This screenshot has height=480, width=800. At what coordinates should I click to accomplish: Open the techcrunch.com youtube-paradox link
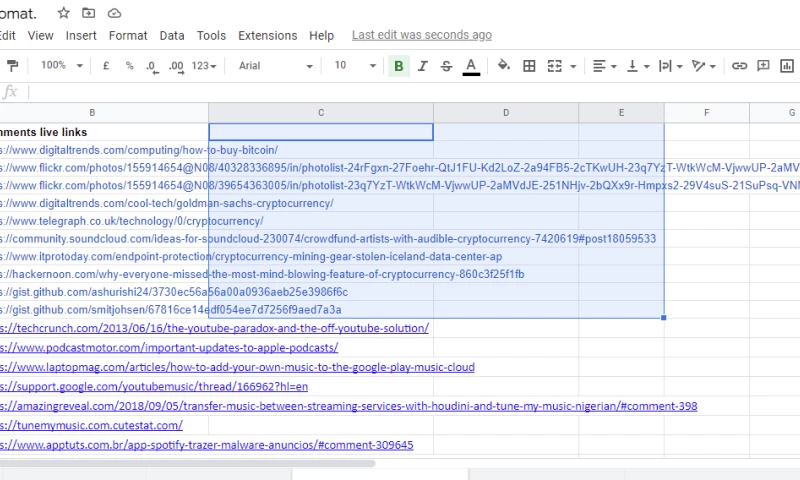tap(214, 329)
